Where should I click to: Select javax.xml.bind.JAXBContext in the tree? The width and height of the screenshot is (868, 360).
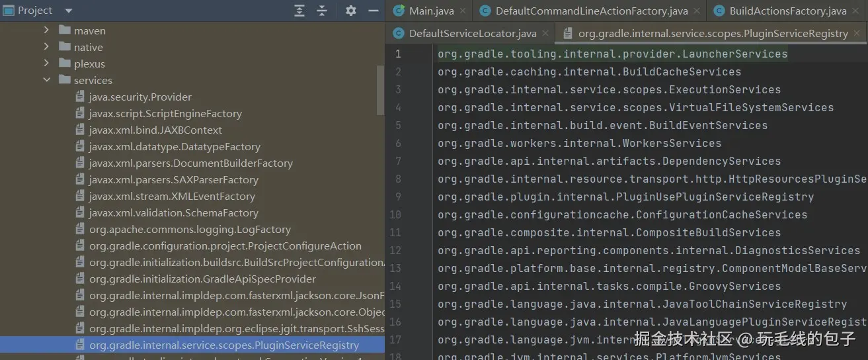coord(155,130)
